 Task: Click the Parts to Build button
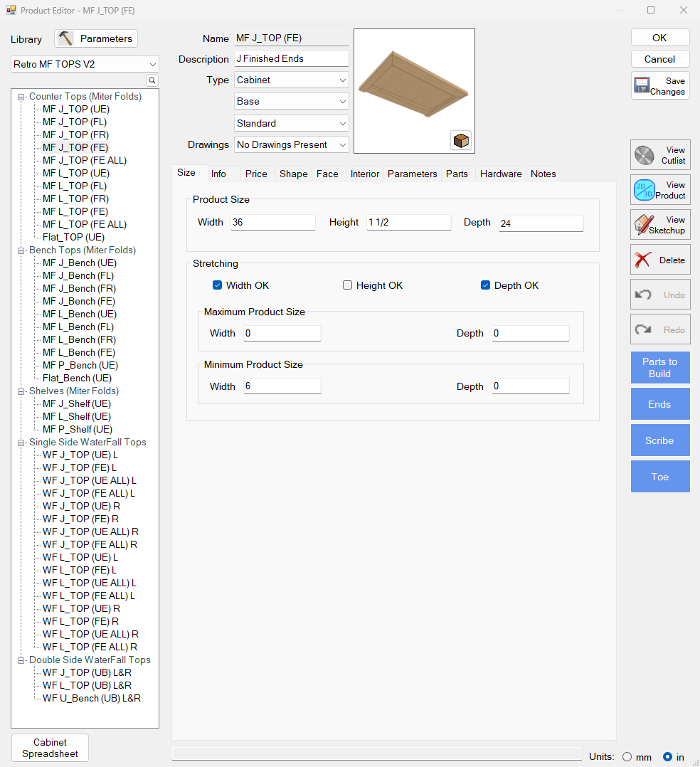(660, 367)
